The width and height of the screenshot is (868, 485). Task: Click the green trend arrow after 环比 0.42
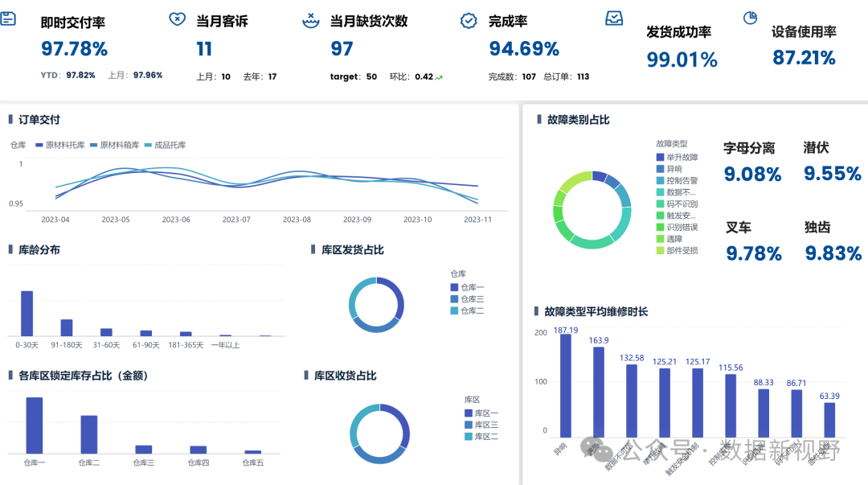tap(439, 77)
